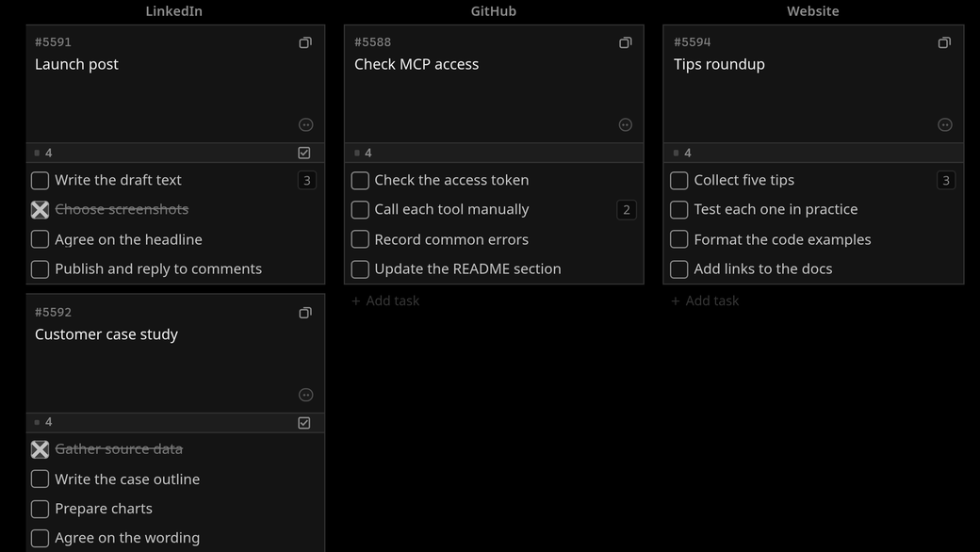Screen dimensions: 980x552
Task: Click the copy icon on card #5591
Action: 305,42
